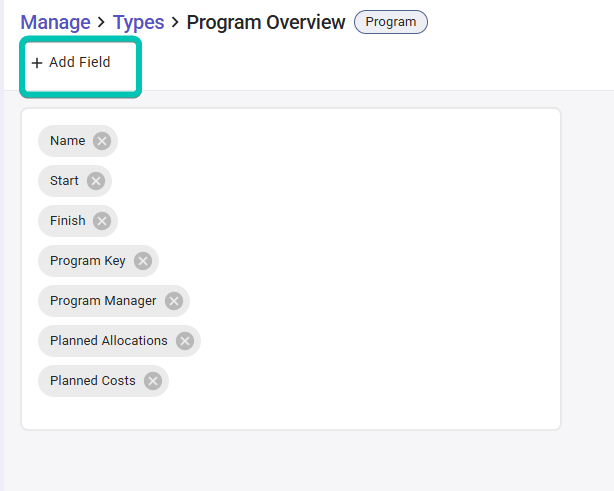Click the plus icon beside Add Field
The height and width of the screenshot is (491, 614).
(x=37, y=63)
